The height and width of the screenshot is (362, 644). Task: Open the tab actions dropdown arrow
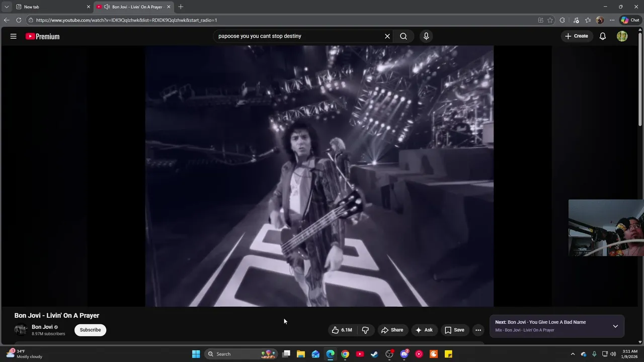pyautogui.click(x=7, y=7)
